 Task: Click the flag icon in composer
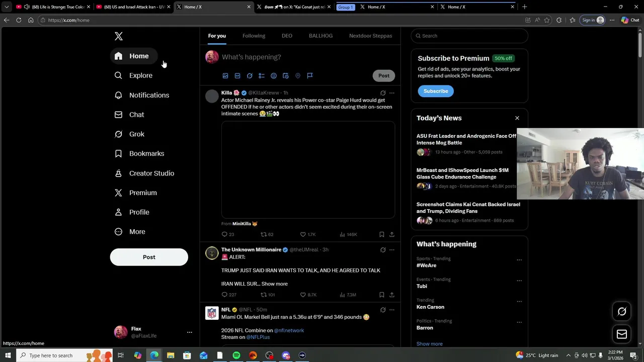pyautogui.click(x=310, y=75)
